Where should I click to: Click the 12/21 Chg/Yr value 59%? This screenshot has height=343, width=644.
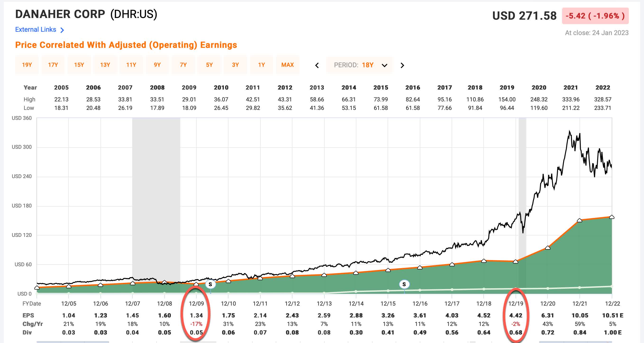click(x=580, y=324)
